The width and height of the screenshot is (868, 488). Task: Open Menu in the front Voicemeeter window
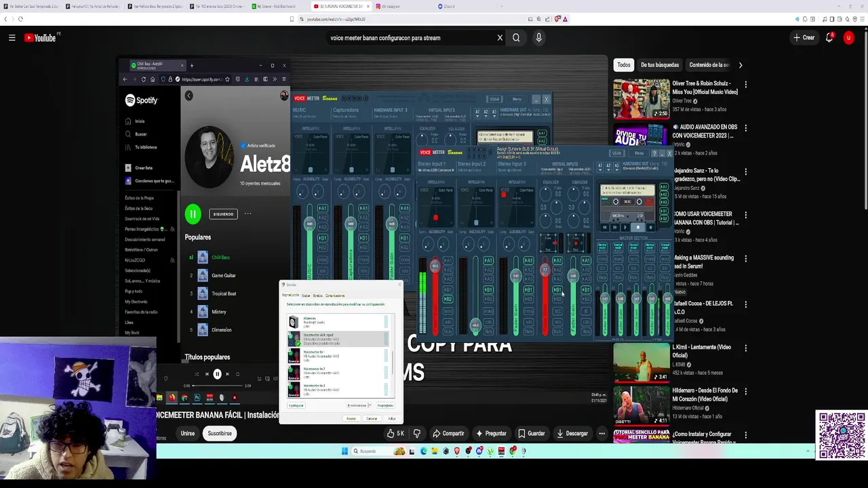point(639,153)
